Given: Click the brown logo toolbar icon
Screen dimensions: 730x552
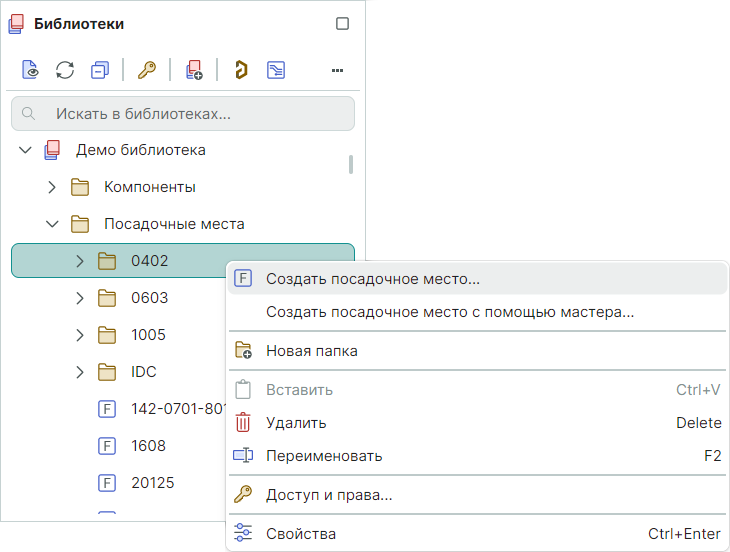Looking at the screenshot, I should click(x=240, y=70).
